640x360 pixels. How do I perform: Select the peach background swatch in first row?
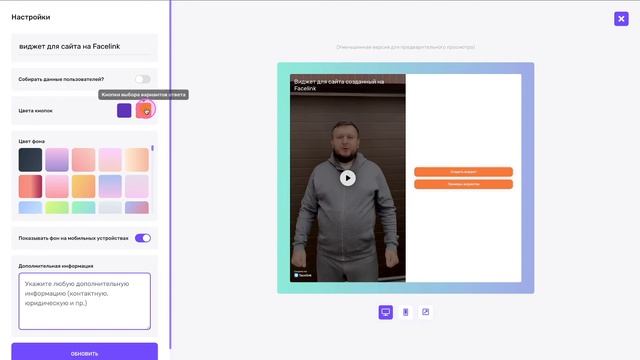pos(137,160)
